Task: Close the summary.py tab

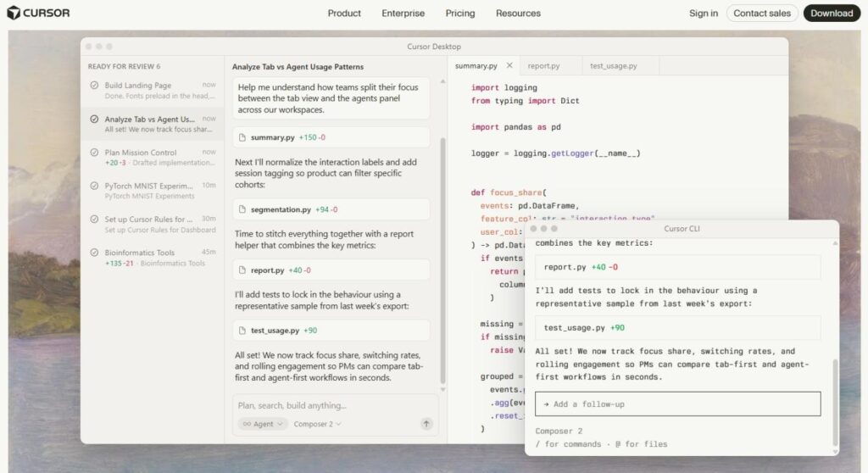Action: [x=509, y=65]
